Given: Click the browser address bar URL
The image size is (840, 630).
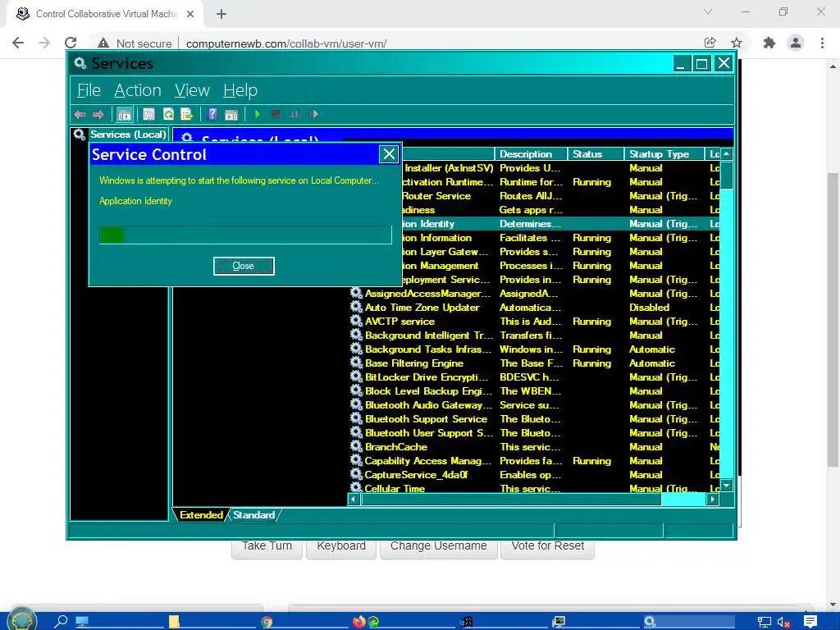Looking at the screenshot, I should 286,43.
